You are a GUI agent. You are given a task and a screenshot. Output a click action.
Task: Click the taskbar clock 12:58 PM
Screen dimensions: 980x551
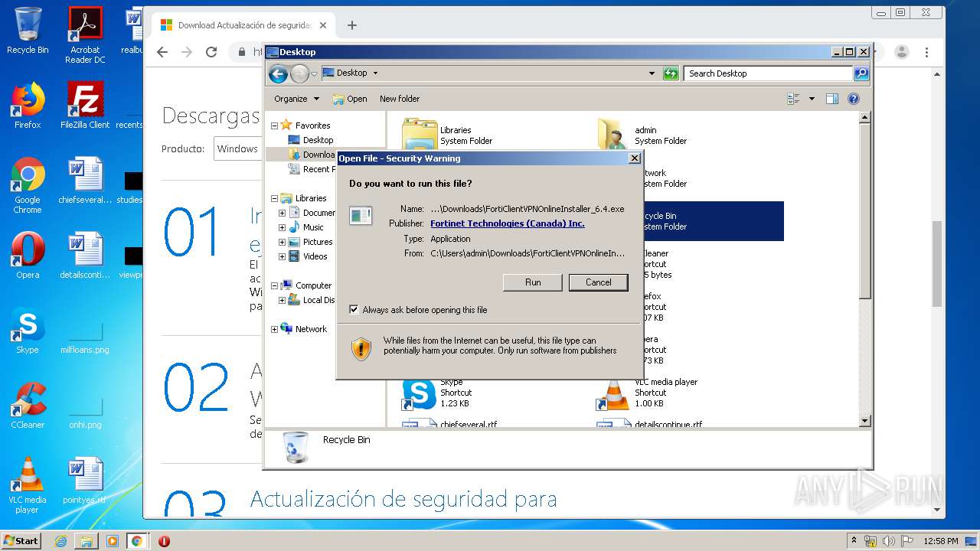(939, 541)
